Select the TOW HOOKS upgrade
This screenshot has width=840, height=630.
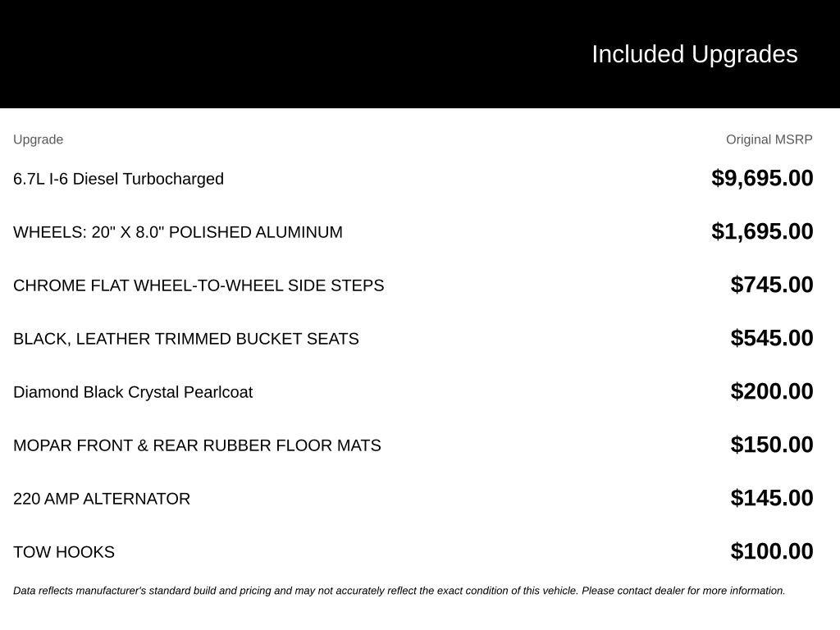click(64, 552)
